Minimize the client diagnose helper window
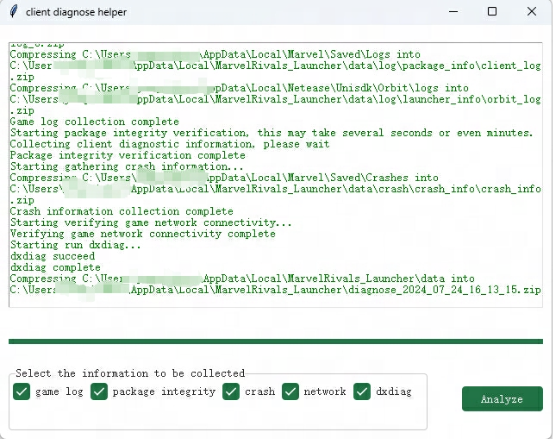The width and height of the screenshot is (553, 439). pos(453,12)
